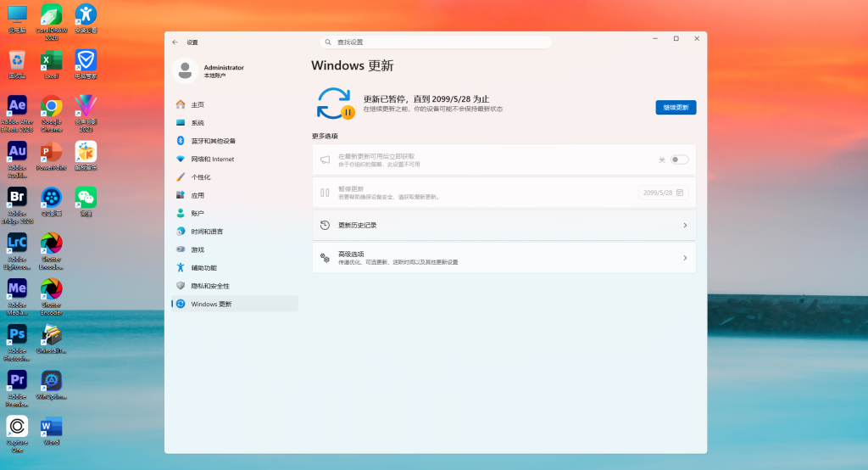Open 辅助功能 settings page
The height and width of the screenshot is (470, 868).
235,268
